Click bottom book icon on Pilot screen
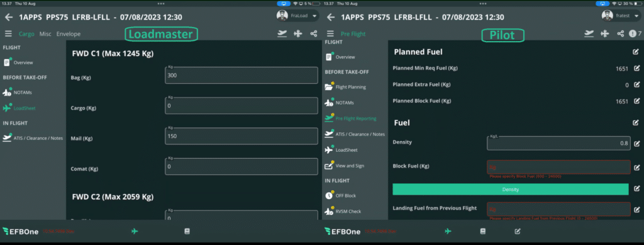The width and height of the screenshot is (644, 245). coord(482,231)
